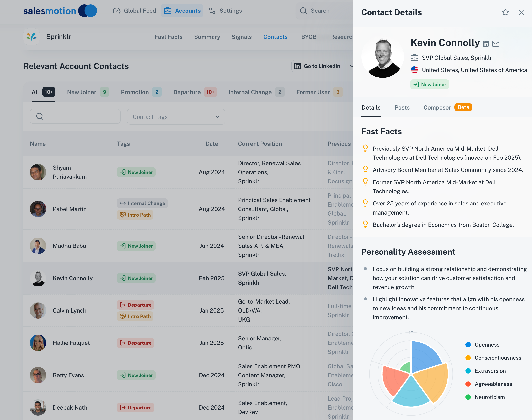532x420 pixels.
Task: Click the New Joiner badge under Kevin Connolly
Action: 429,84
